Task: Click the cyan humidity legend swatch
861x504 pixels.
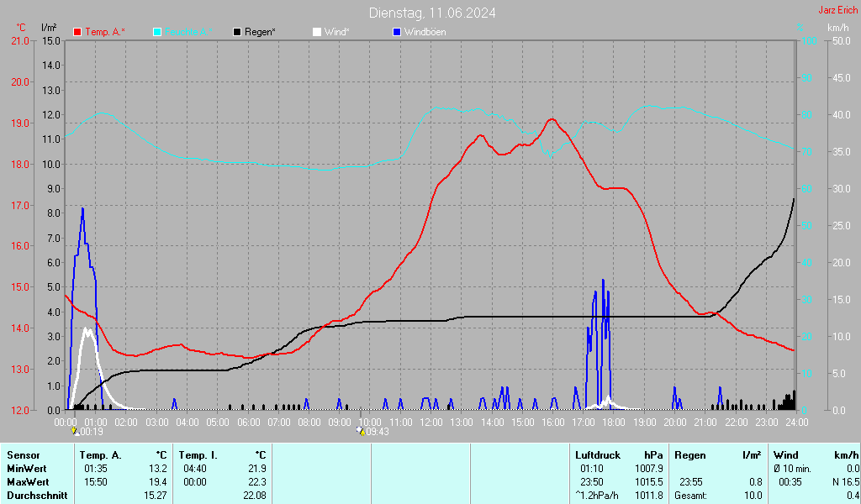Action: pyautogui.click(x=158, y=32)
